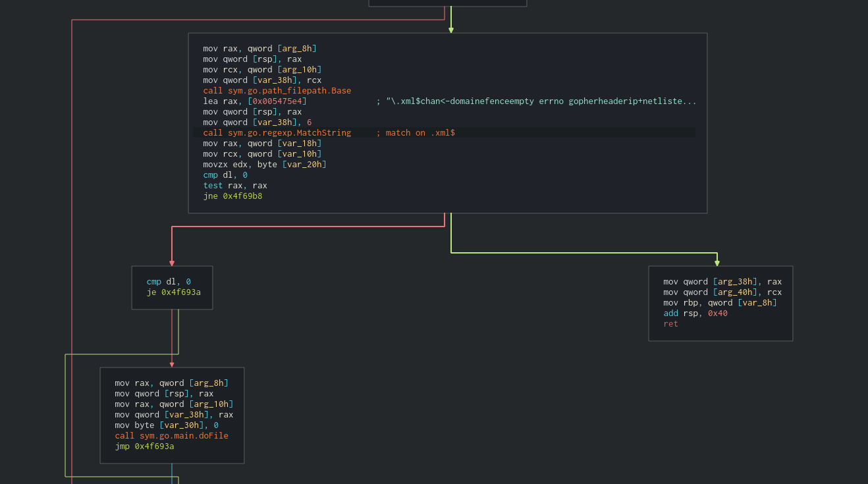Select 'mov byte [var_30h], 0' line

[167, 425]
